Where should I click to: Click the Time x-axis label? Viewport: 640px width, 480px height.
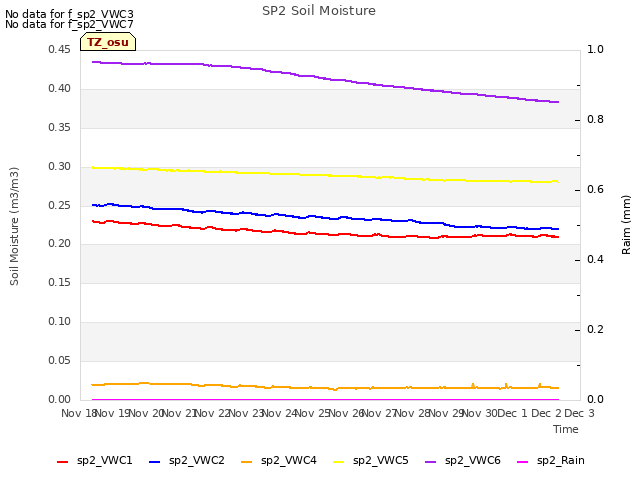click(566, 429)
